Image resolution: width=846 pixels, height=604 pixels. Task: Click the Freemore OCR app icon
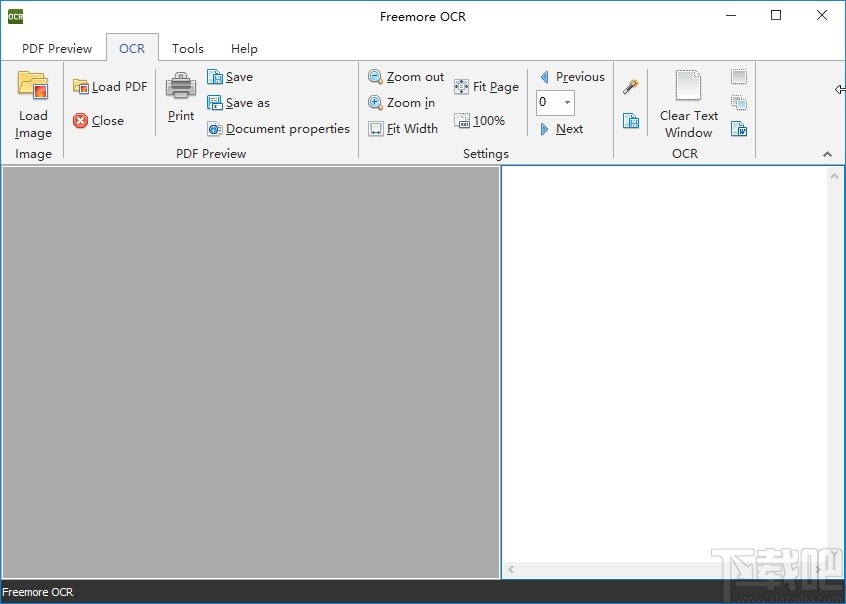15,16
